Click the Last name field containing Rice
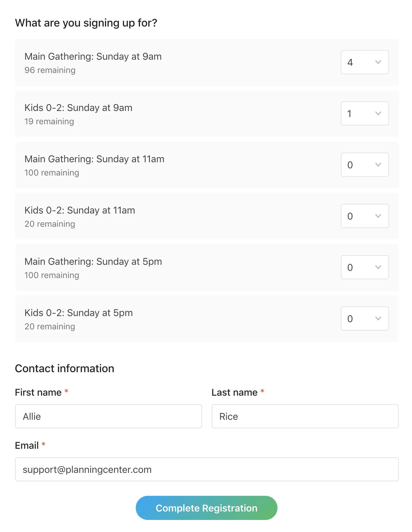Viewport: 412px width, 532px height. [x=305, y=416]
